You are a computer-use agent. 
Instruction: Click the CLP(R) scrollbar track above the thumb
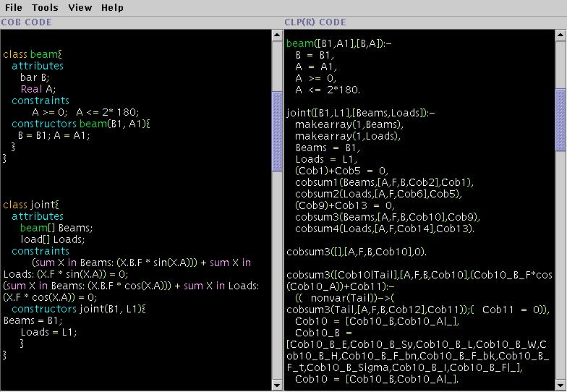pyautogui.click(x=560, y=65)
